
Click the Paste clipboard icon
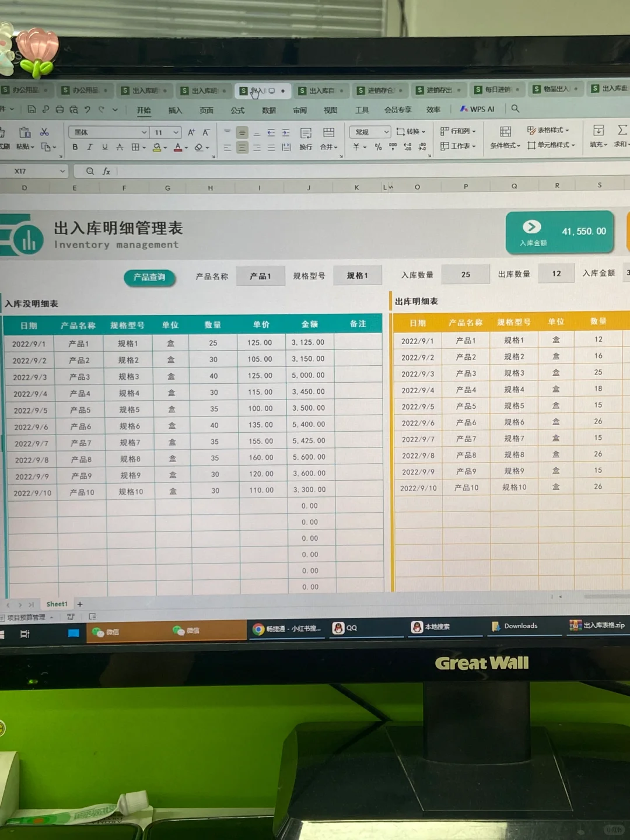pyautogui.click(x=24, y=132)
